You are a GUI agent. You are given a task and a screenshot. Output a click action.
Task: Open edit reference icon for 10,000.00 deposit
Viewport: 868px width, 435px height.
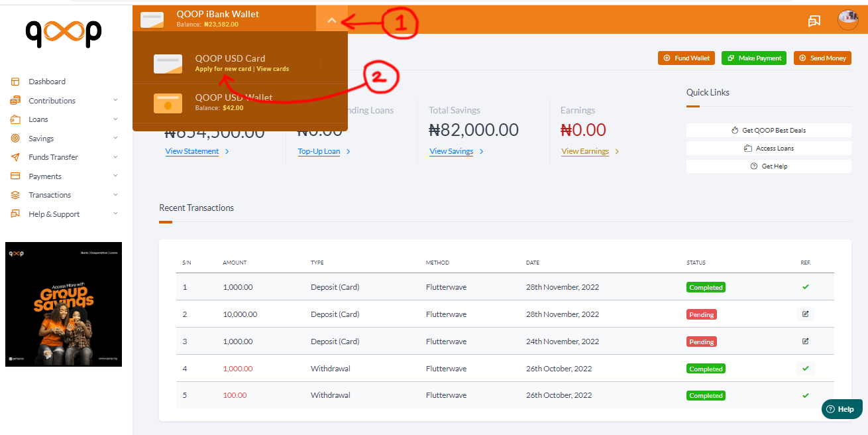805,314
